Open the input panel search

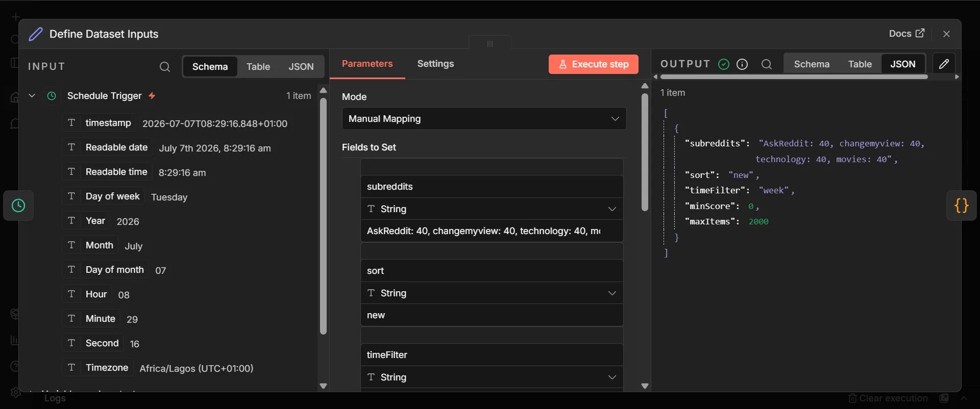pos(164,67)
